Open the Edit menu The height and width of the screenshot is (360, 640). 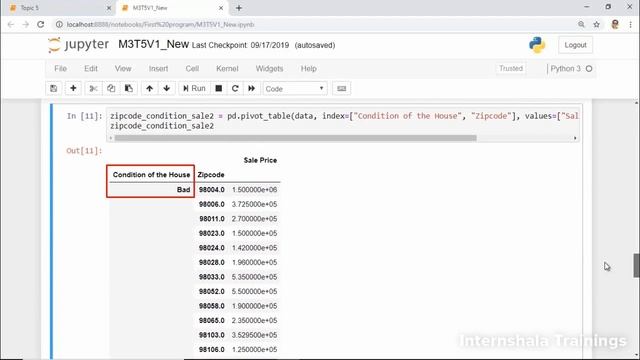click(x=91, y=69)
